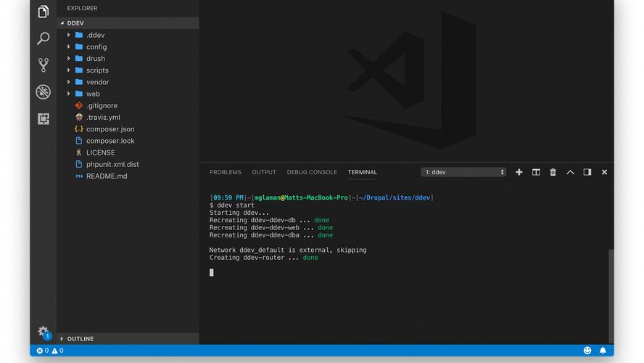Image resolution: width=644 pixels, height=363 pixels.
Task: Open the README.md file name
Action: tap(107, 176)
